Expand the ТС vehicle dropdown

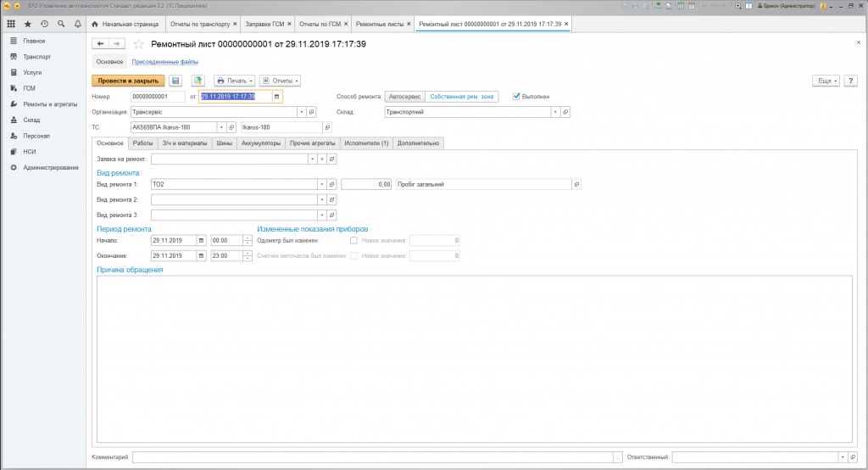click(x=221, y=127)
